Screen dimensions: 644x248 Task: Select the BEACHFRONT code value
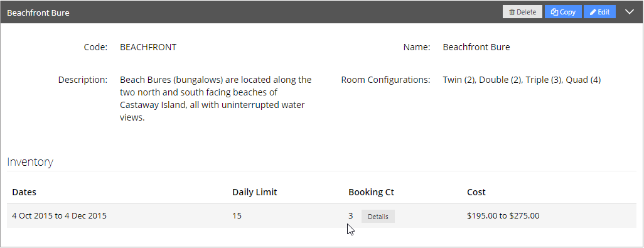[148, 47]
